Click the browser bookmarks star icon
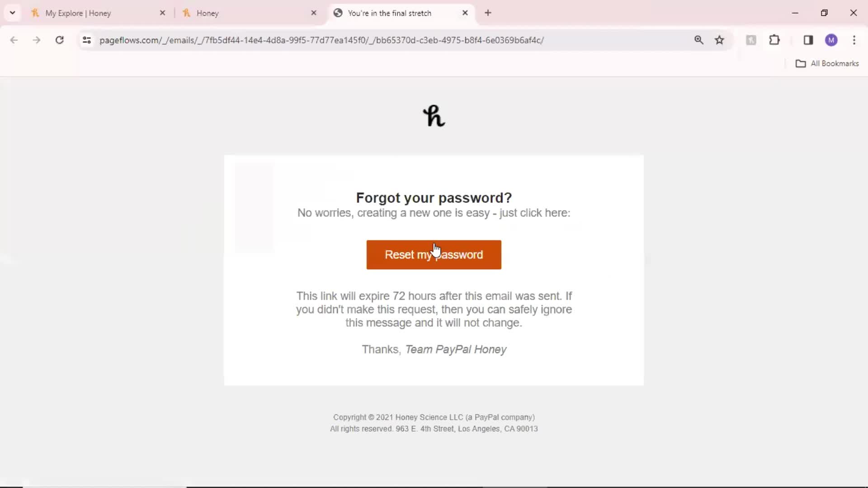The height and width of the screenshot is (488, 868). [x=720, y=40]
